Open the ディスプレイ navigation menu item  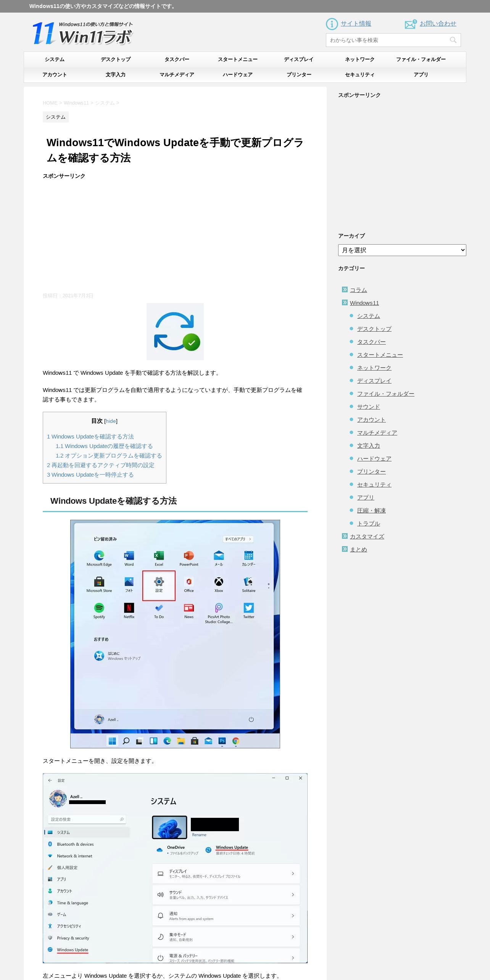(x=299, y=60)
